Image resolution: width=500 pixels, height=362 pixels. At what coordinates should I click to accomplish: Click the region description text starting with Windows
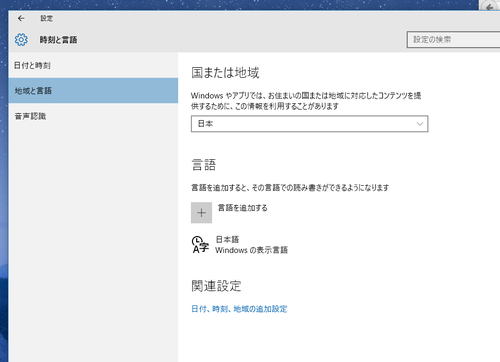click(x=306, y=101)
